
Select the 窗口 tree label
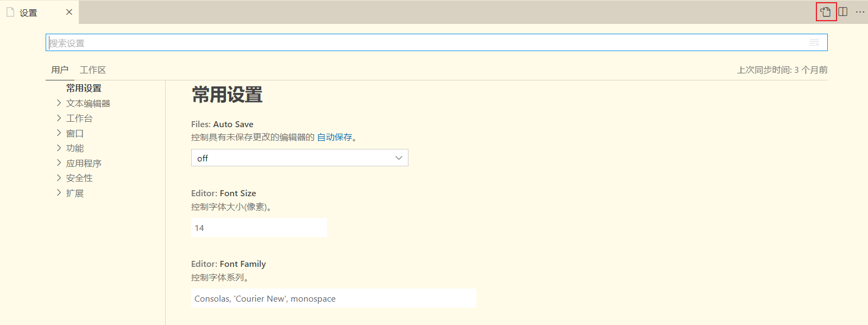[x=75, y=133]
